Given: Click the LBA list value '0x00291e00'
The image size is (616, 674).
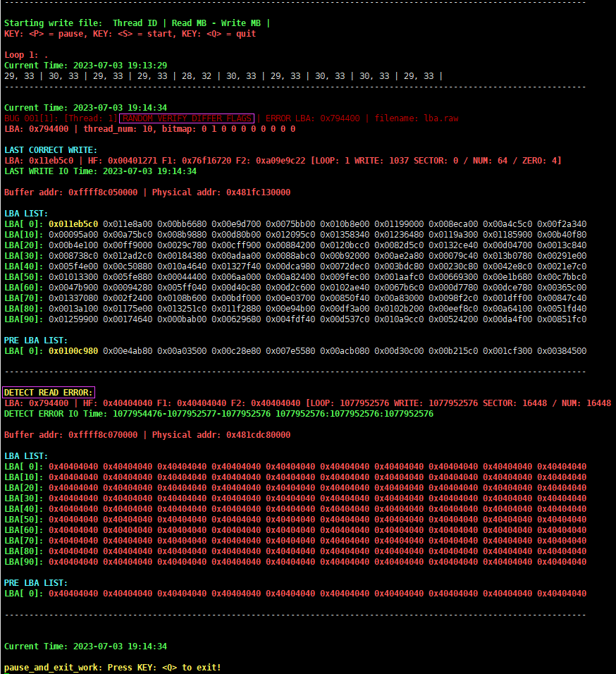Looking at the screenshot, I should coord(562,256).
